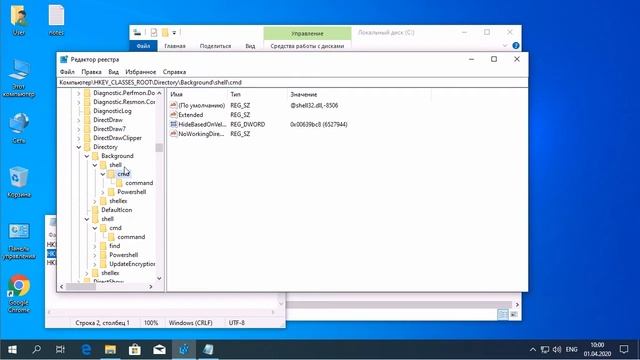This screenshot has width=640, height=360.
Task: Expand the shellex key under Background
Action: coord(95,201)
